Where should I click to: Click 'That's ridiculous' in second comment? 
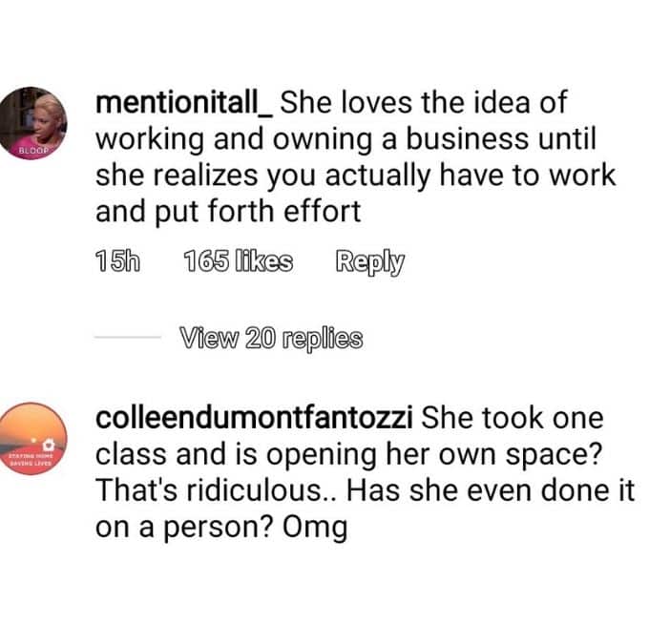point(209,490)
